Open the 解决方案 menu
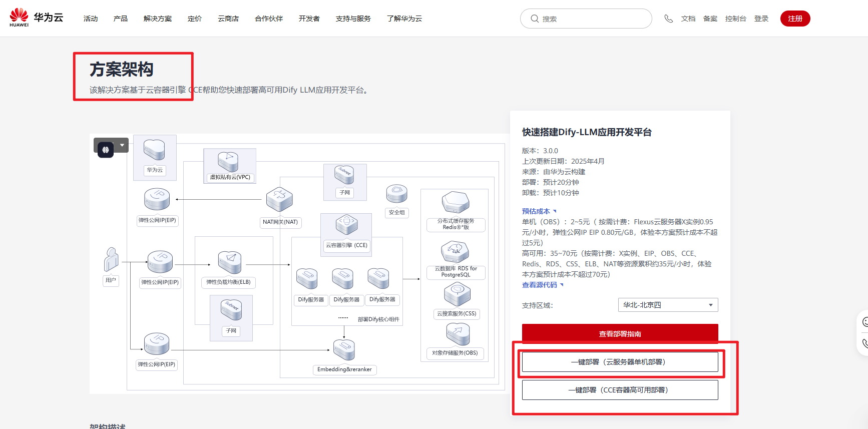The height and width of the screenshot is (429, 868). click(158, 19)
